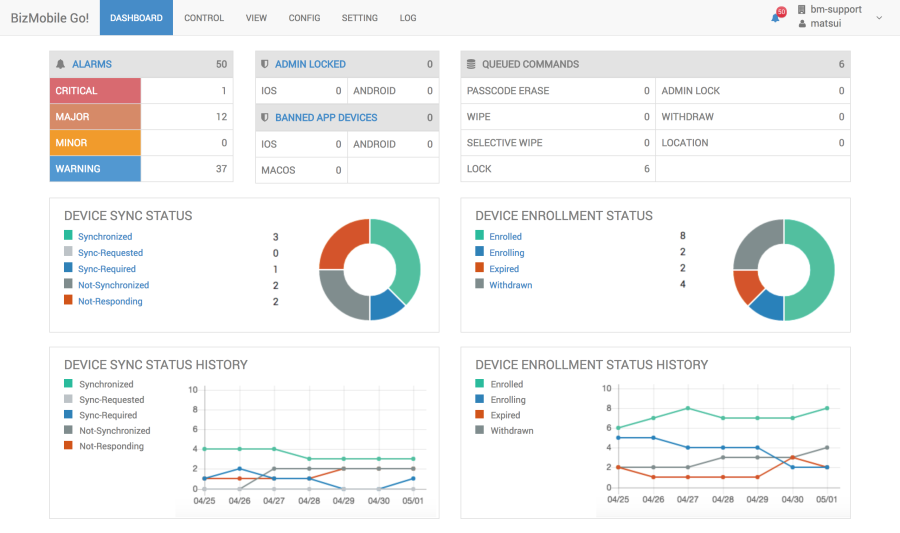Viewport: 900px width, 533px height.
Task: Click the PASSCODE ERASE queued command
Action: 558,91
